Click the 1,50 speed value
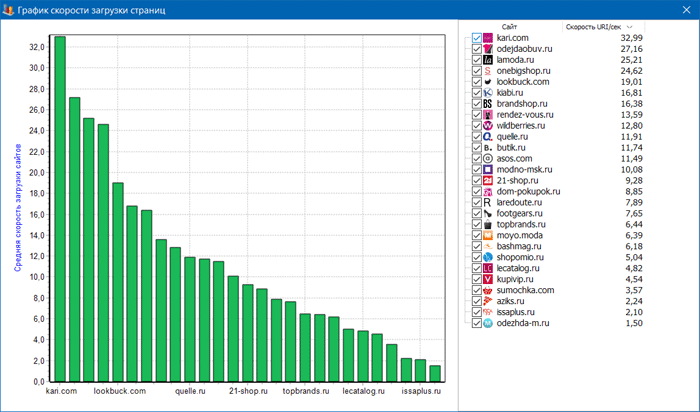Screen dimensions: 700x412 point(634,323)
